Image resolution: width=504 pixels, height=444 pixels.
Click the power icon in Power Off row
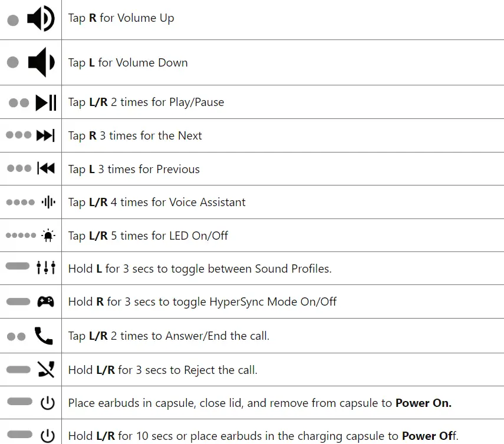(x=47, y=436)
